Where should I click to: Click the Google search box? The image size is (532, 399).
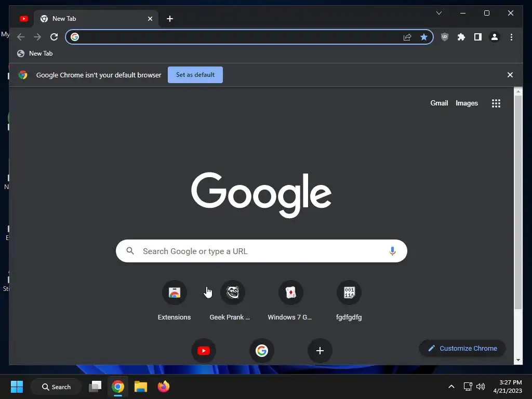pos(261,251)
